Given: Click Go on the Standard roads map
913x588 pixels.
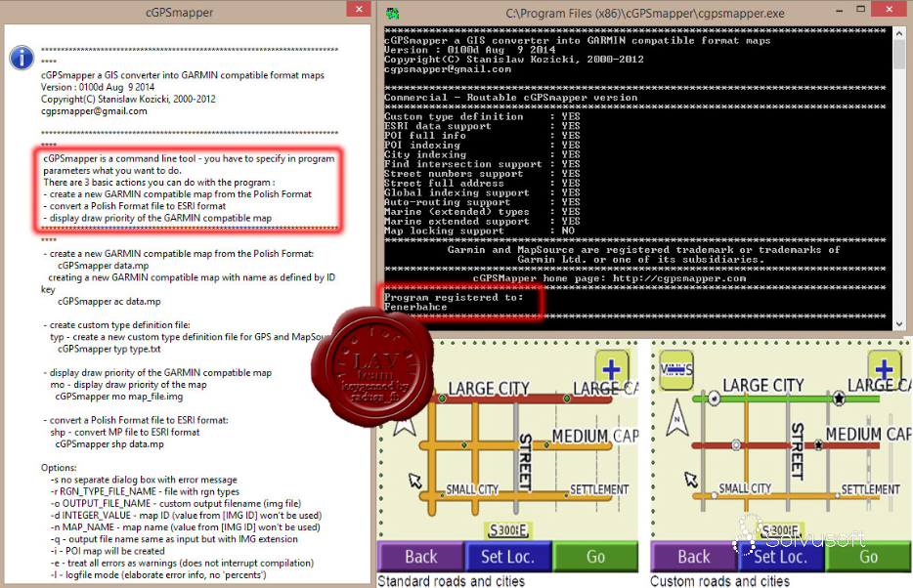Looking at the screenshot, I should [595, 557].
